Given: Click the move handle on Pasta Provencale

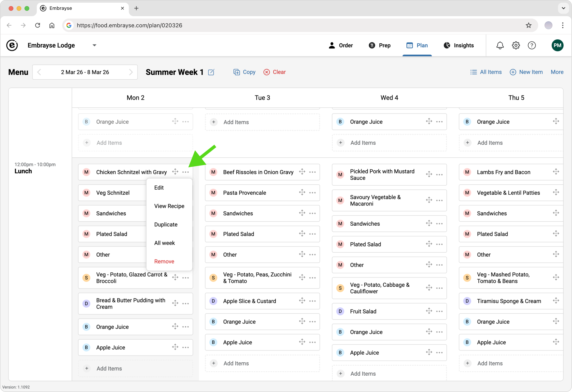Looking at the screenshot, I should pyautogui.click(x=302, y=192).
